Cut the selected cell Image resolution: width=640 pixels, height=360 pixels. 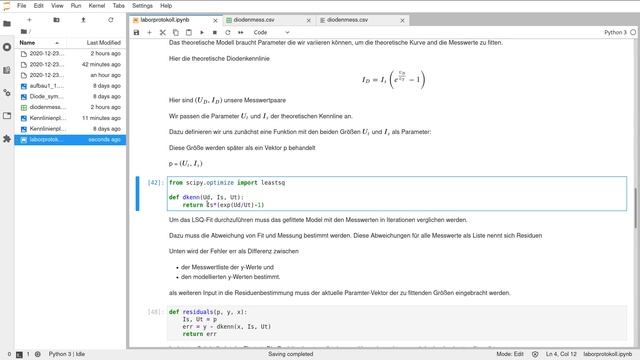[162, 32]
